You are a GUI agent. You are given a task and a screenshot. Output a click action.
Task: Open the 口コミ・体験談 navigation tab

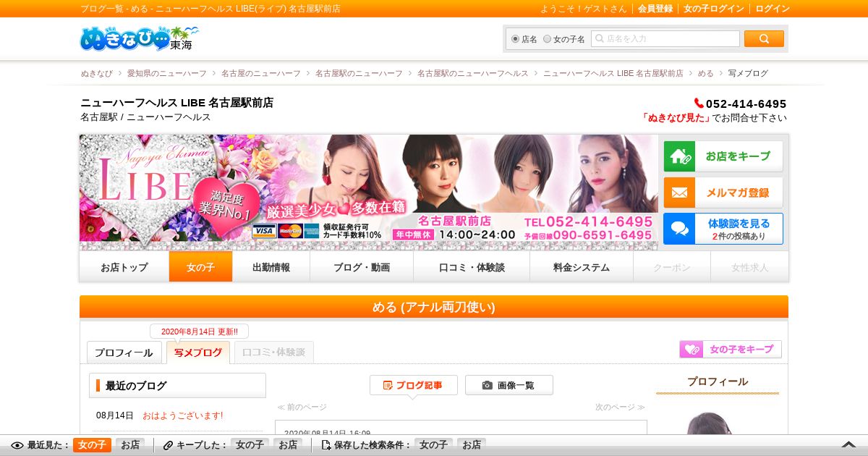tap(472, 267)
